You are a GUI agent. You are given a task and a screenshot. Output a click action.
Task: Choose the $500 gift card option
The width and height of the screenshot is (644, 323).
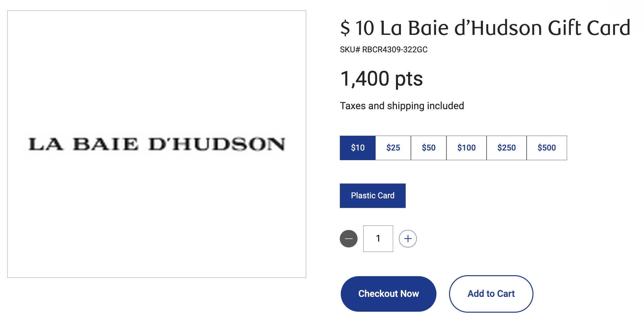click(547, 148)
